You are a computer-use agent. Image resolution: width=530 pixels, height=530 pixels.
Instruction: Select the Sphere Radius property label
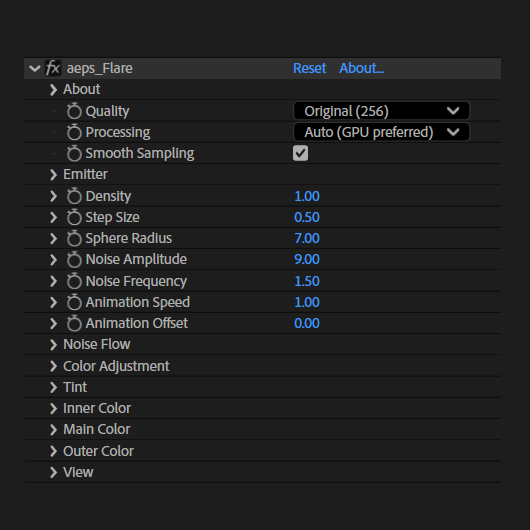(128, 239)
